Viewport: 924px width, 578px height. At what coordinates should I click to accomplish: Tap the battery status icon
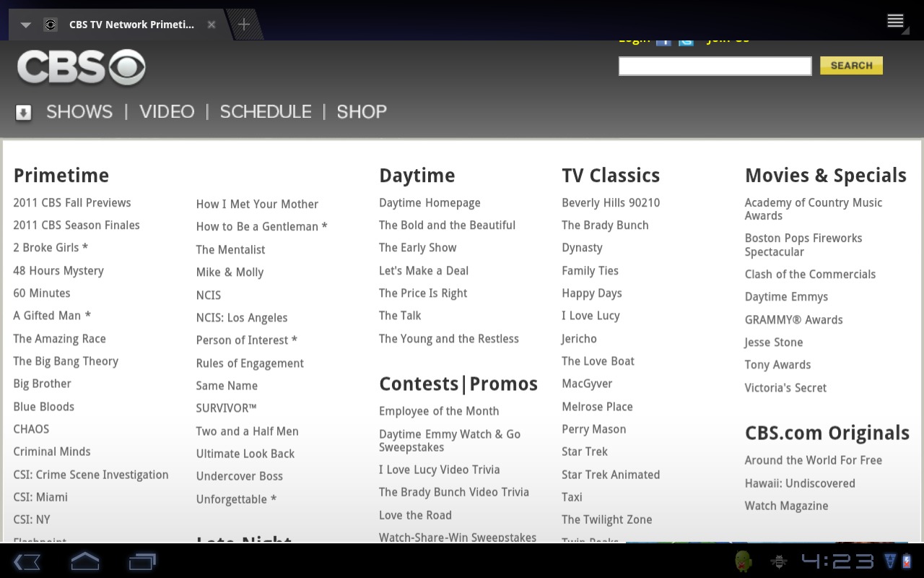[x=907, y=561]
